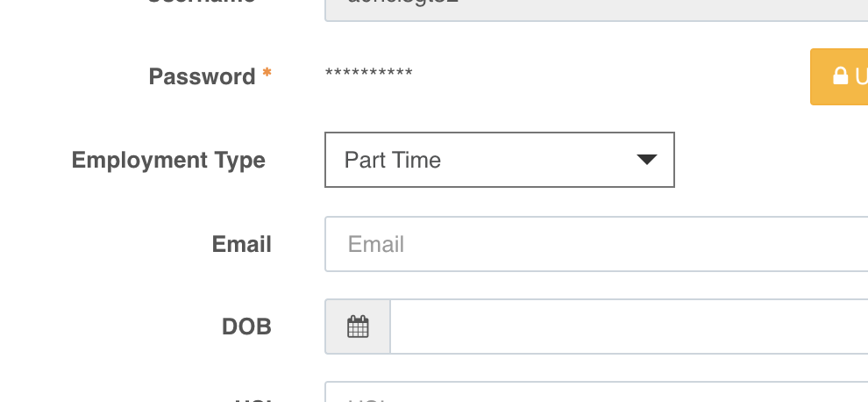Select the Part Time text in the dropdown
868x402 pixels.
393,160
